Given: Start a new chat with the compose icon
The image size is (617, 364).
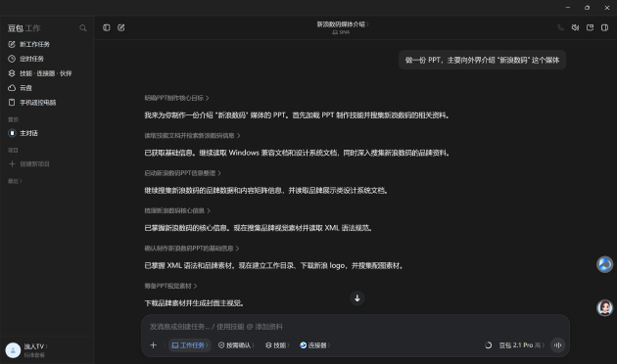Looking at the screenshot, I should point(121,27).
